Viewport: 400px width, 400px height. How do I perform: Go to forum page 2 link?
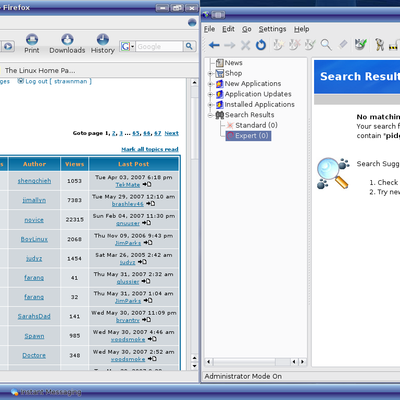114,133
